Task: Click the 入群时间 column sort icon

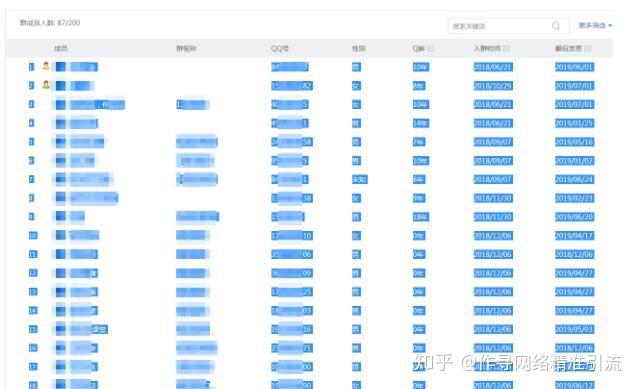Action: click(x=507, y=48)
